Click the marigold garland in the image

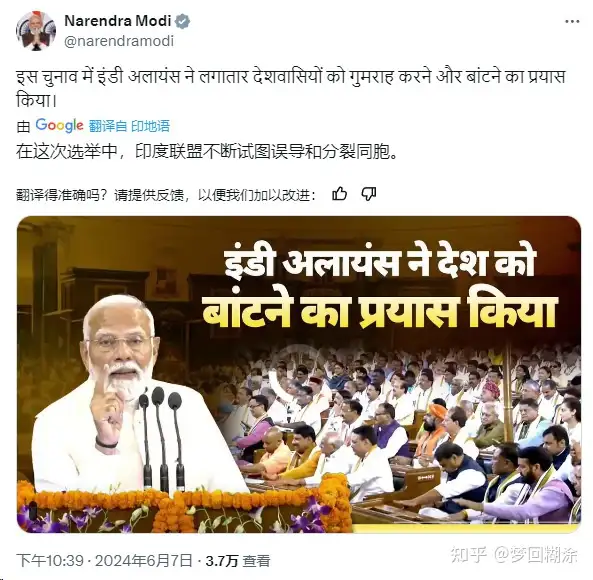click(x=185, y=503)
